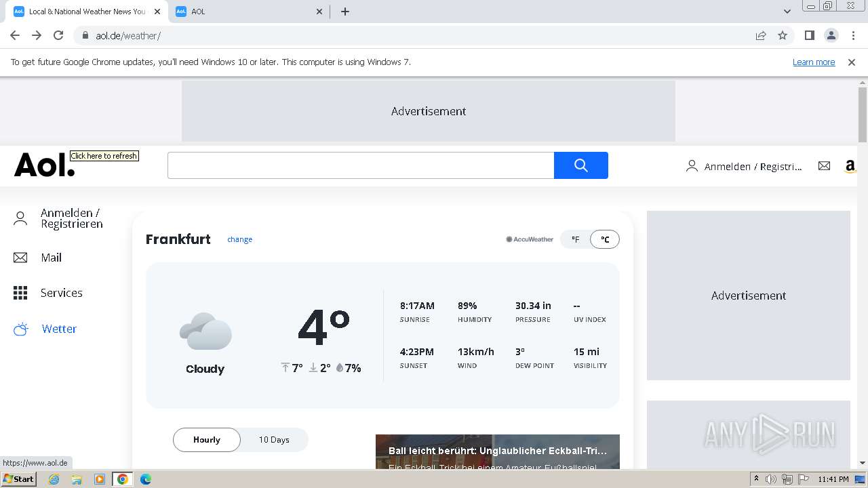
Task: Click the 11:41 PM taskbar clock
Action: [833, 479]
